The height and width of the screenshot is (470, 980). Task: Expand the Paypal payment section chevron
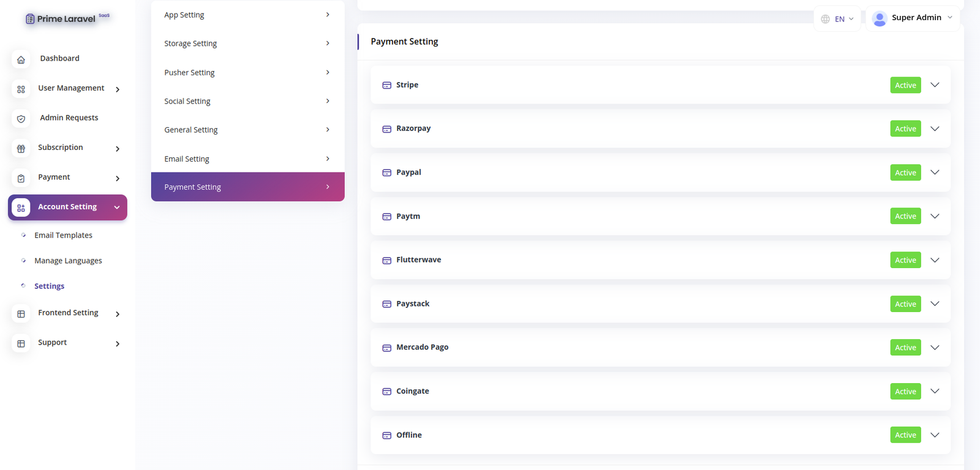pos(935,173)
